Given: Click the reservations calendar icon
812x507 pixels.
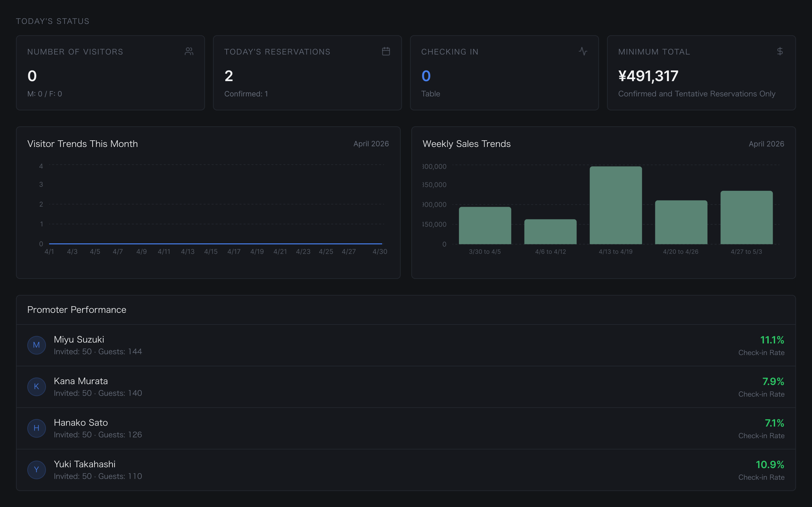Looking at the screenshot, I should click(x=386, y=51).
